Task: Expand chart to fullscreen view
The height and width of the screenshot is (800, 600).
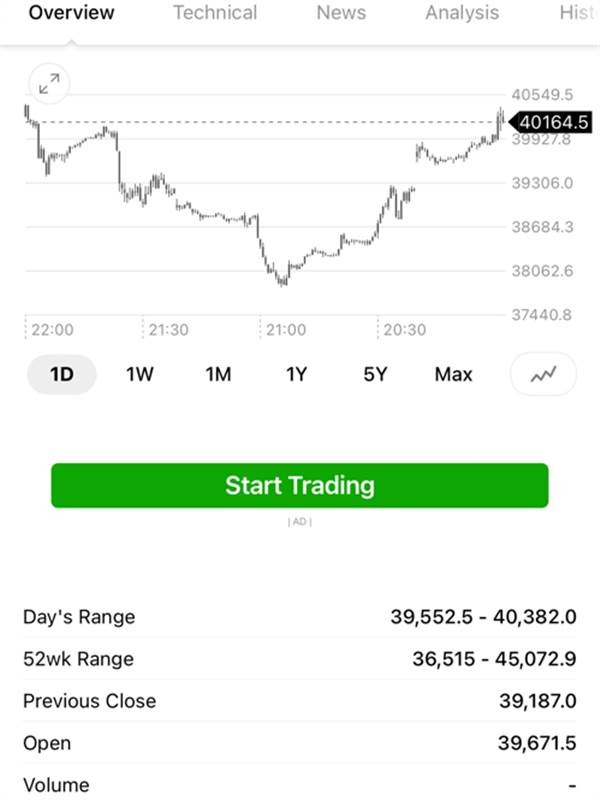Action: pyautogui.click(x=49, y=84)
